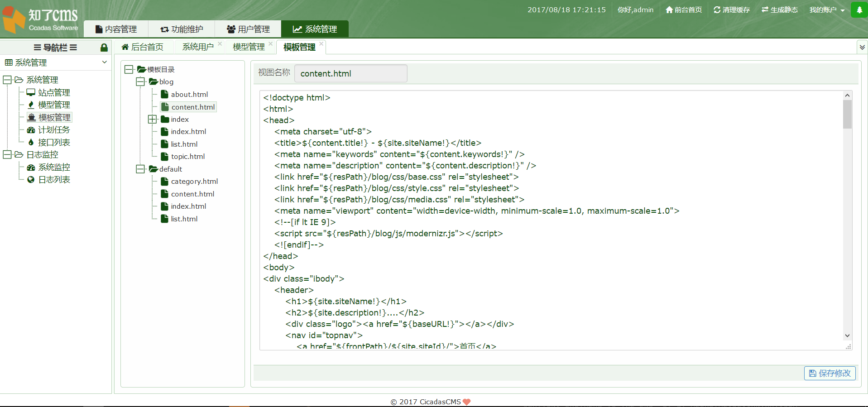This screenshot has height=407, width=868.
Task: Click the editor scroll down arrow
Action: (x=847, y=336)
